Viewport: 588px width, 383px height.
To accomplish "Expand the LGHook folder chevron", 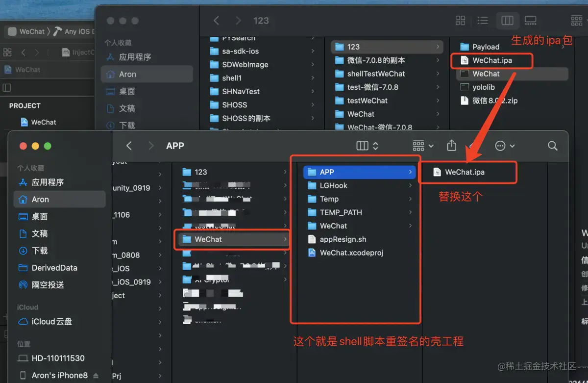I will pyautogui.click(x=410, y=185).
